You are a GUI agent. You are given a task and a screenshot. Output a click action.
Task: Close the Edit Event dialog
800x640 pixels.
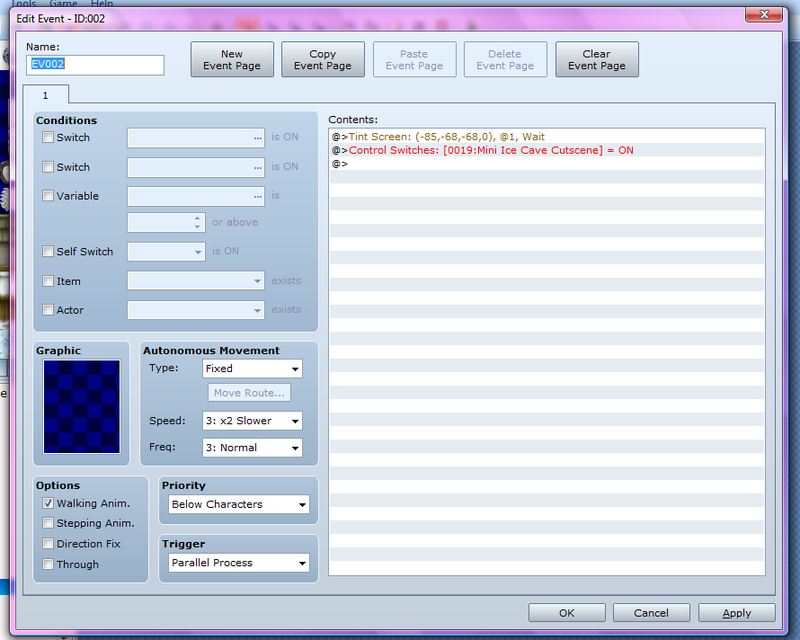point(764,15)
